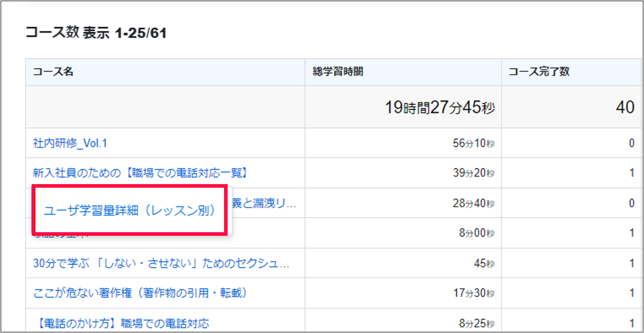Open the 30分で学ぶ「しない・させない」 course link

pyautogui.click(x=161, y=263)
